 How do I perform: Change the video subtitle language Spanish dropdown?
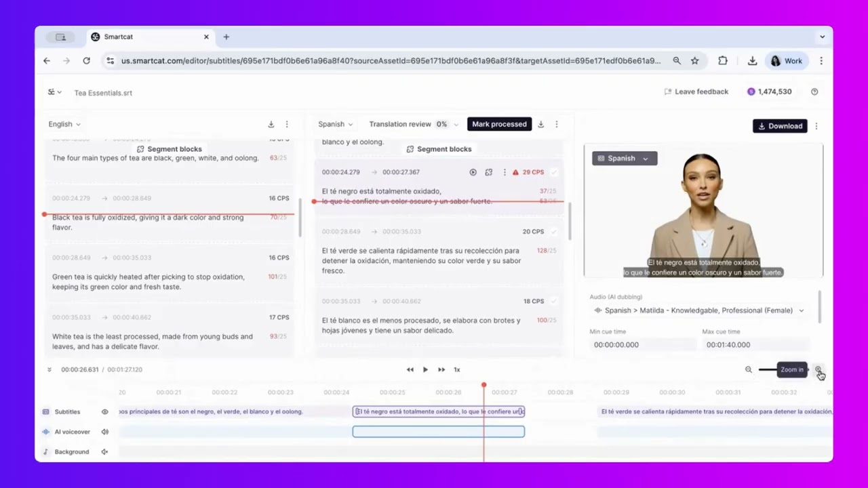tap(624, 159)
